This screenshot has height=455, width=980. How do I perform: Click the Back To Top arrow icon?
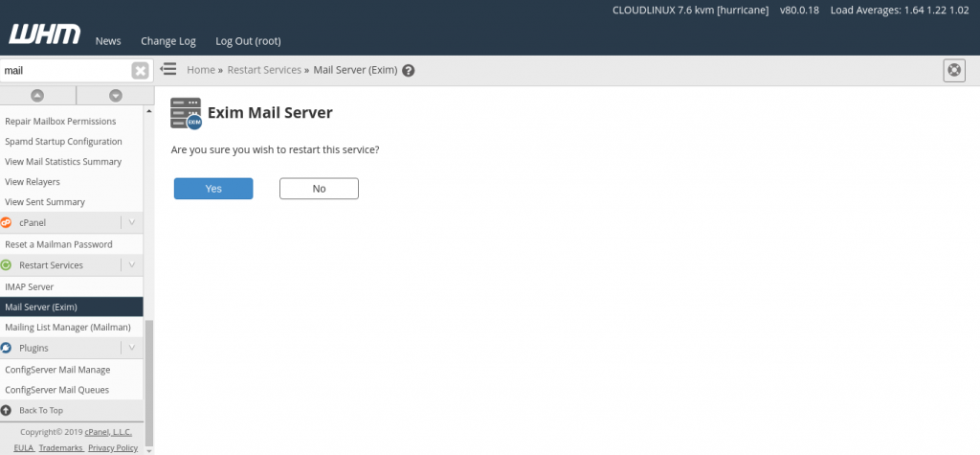click(x=7, y=411)
